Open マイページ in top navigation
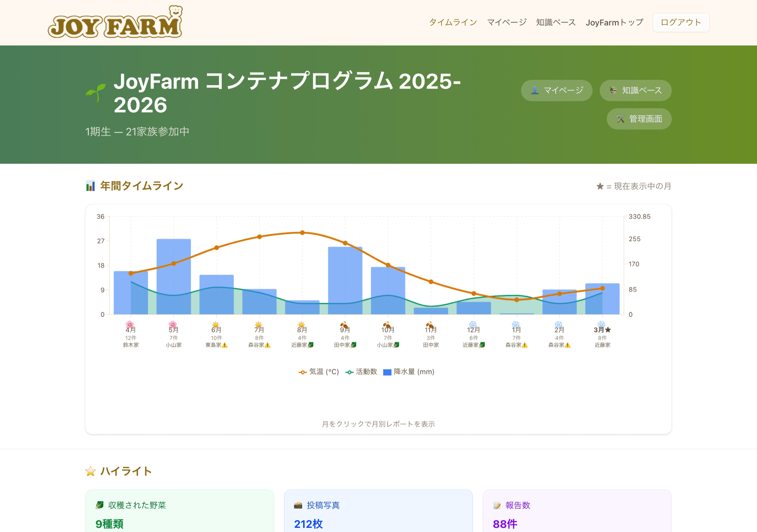757x532 pixels. click(x=506, y=22)
